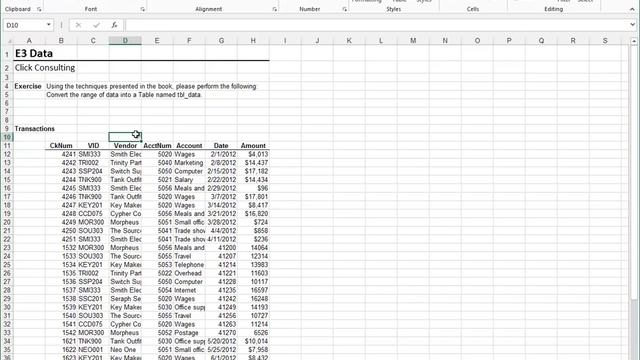Expand the Name Box dropdown
Viewport: 640px width, 360px height.
point(49,25)
